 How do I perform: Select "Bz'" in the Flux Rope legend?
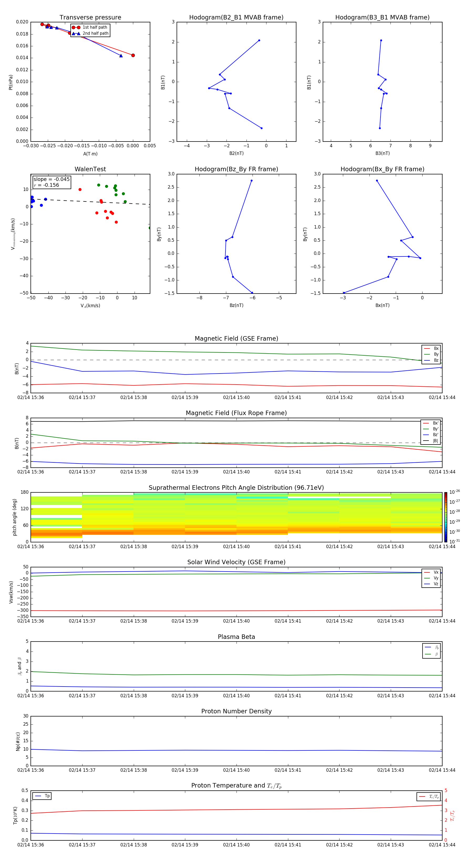431,435
